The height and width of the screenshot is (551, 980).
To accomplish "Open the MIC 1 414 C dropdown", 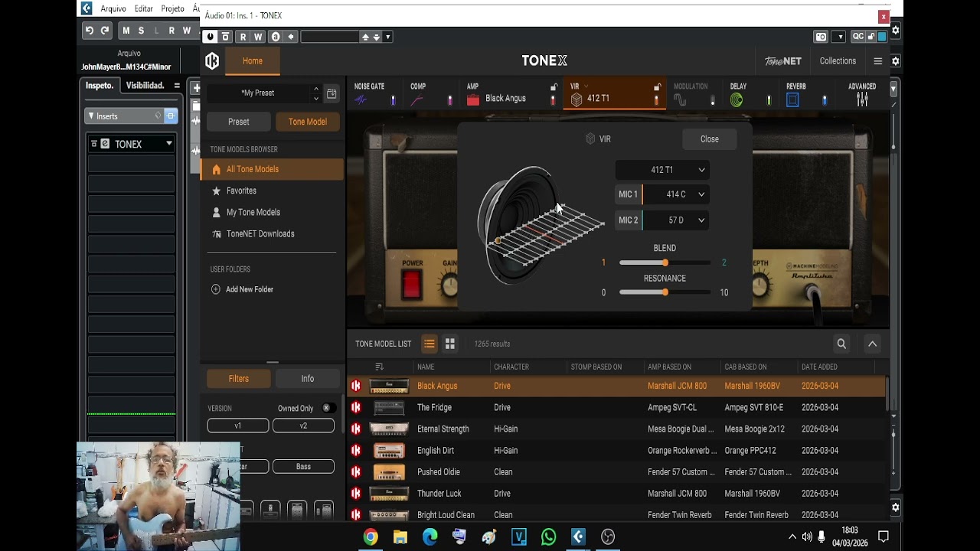I will 675,194.
